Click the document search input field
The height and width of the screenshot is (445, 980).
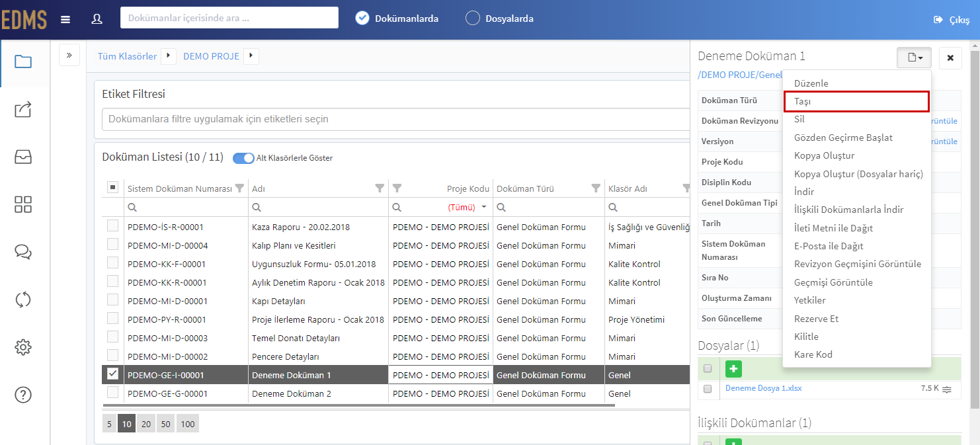tap(229, 18)
